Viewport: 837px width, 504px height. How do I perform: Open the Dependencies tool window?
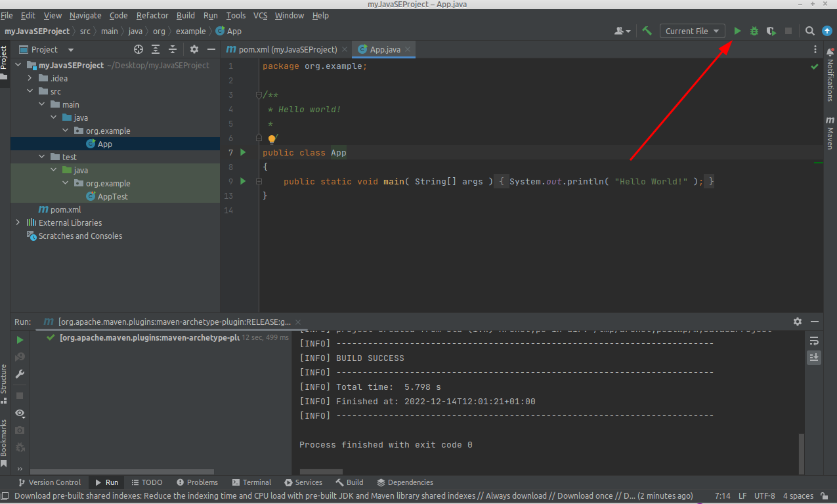point(404,482)
